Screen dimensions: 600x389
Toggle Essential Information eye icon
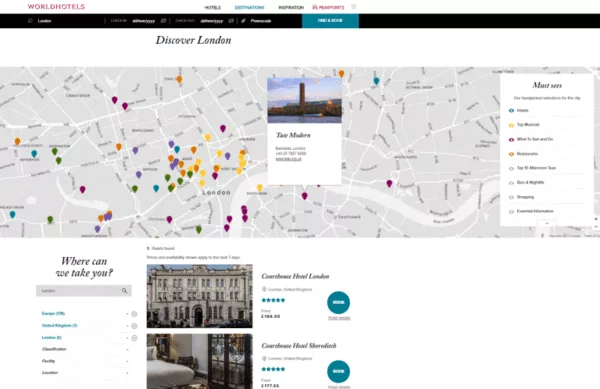point(511,212)
